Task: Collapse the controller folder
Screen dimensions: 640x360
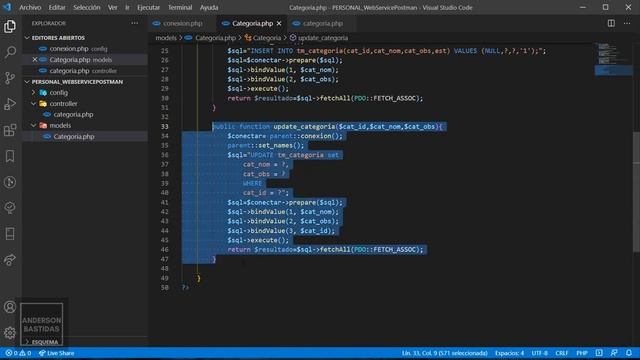Action: coord(33,104)
